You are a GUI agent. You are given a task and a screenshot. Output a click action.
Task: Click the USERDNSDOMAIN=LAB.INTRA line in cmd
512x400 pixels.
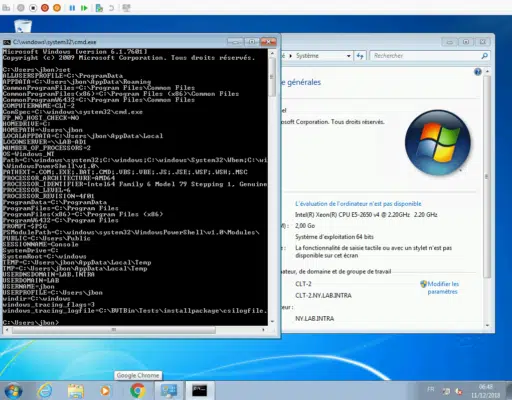[49, 275]
